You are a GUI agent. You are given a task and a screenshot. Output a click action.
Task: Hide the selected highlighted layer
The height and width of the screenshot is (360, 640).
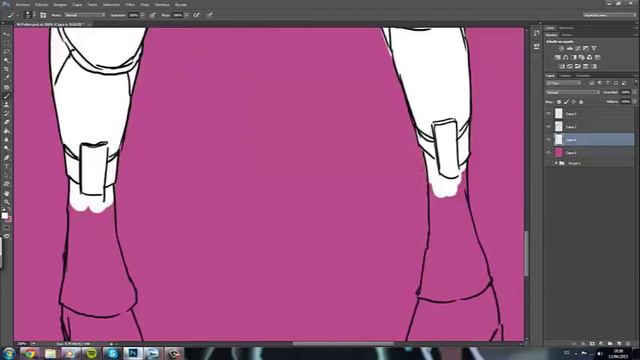point(548,140)
